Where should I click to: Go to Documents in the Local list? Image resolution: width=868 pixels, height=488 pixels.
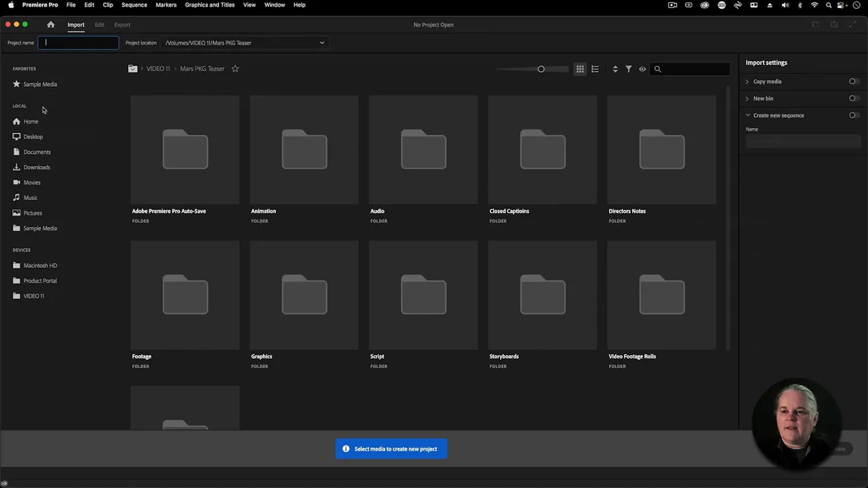point(37,152)
